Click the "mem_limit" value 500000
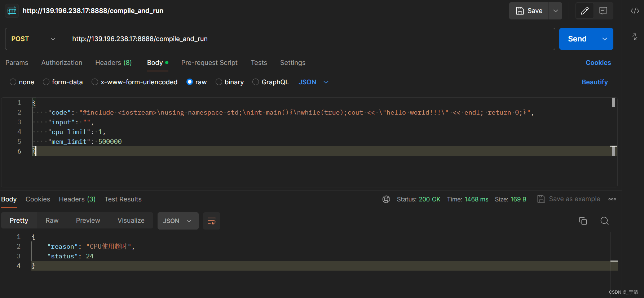The height and width of the screenshot is (298, 644). tap(110, 142)
